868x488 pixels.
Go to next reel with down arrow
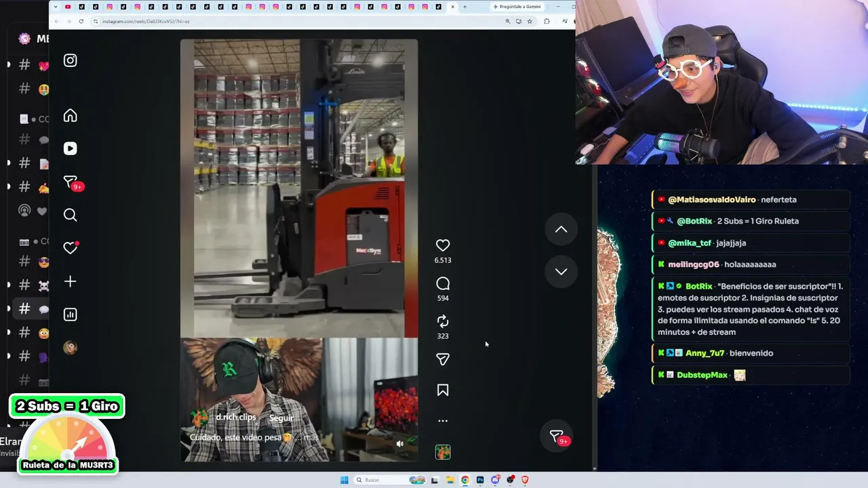561,271
